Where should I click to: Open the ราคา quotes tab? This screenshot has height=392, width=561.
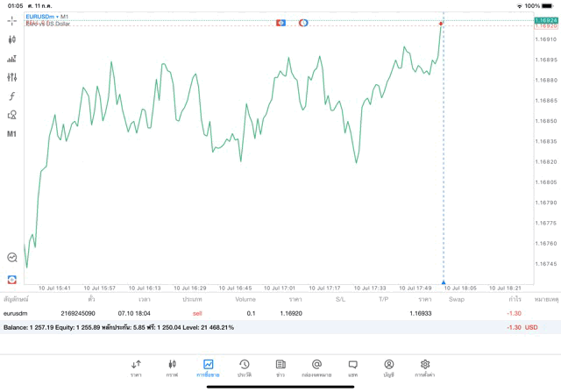pyautogui.click(x=136, y=367)
